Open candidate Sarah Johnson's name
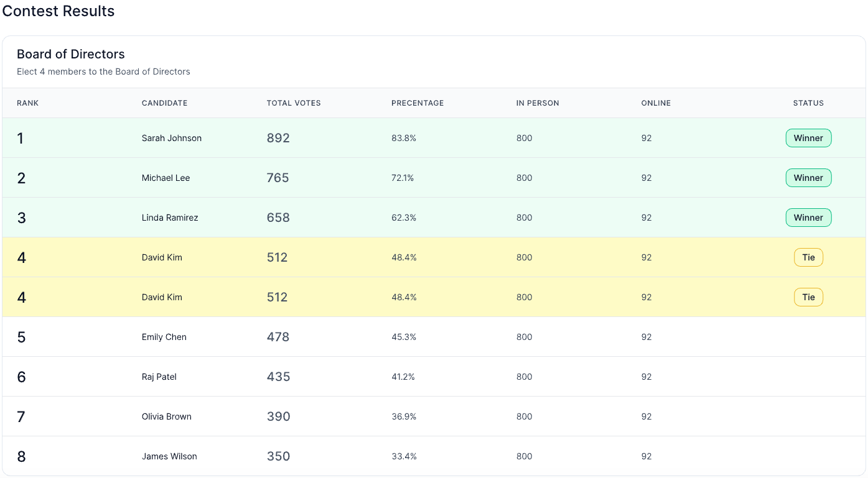 tap(172, 138)
